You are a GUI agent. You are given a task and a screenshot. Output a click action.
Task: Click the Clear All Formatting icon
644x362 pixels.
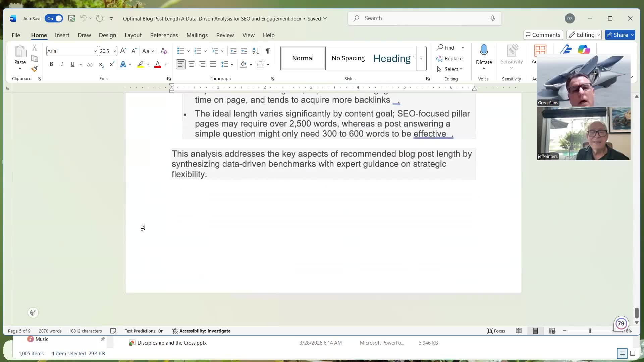pos(164,51)
